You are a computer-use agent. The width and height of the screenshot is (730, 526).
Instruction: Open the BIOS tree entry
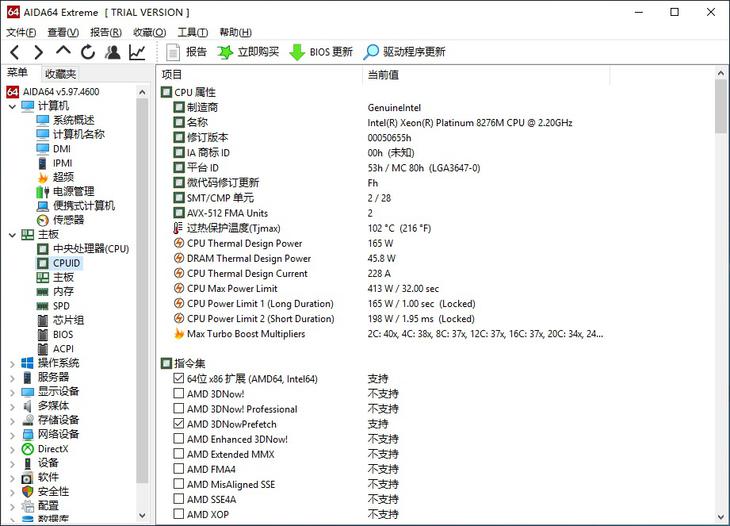click(63, 335)
